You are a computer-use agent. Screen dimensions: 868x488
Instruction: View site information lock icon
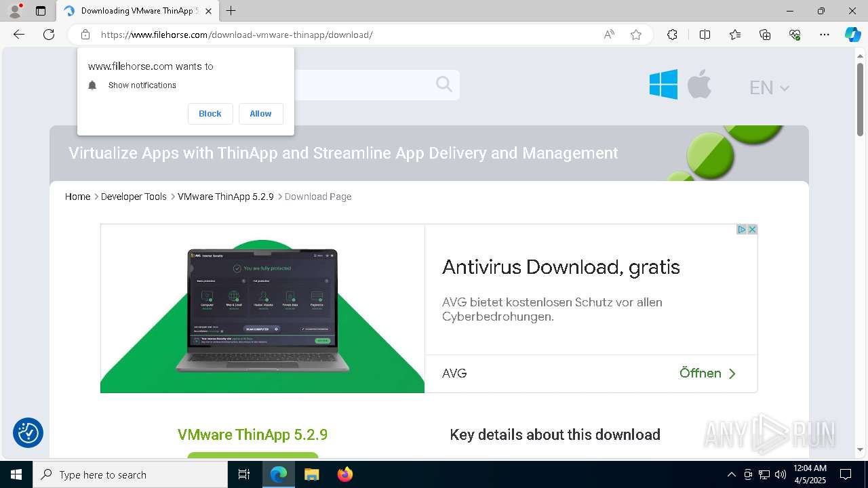point(85,35)
